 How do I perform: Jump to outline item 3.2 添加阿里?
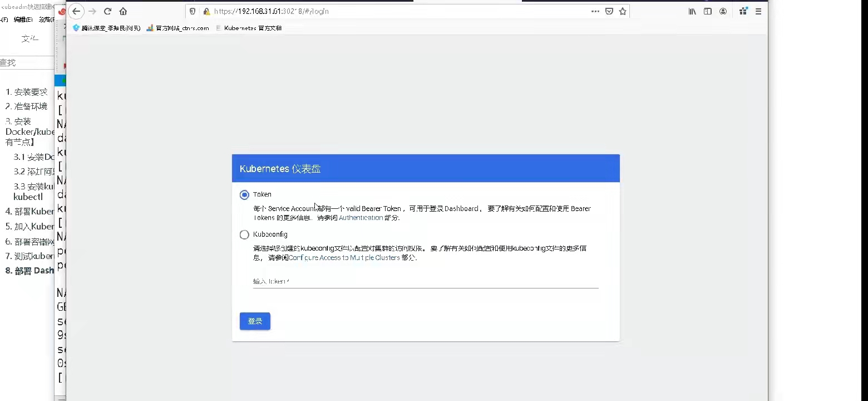click(34, 172)
